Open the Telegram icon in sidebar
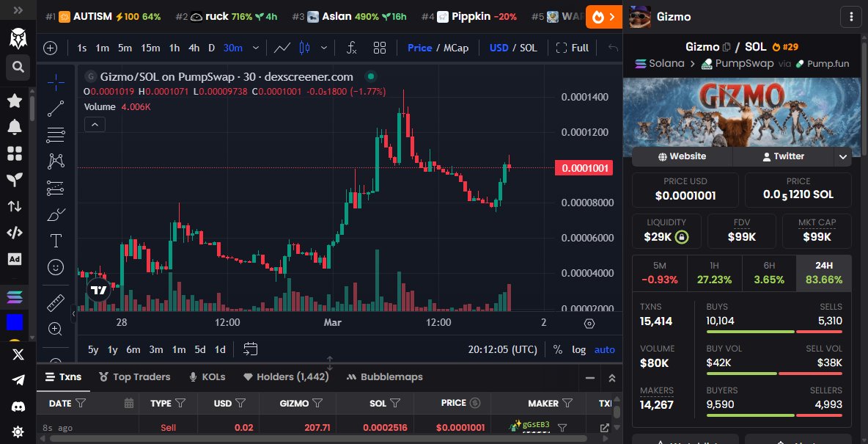868x444 pixels. click(x=18, y=380)
